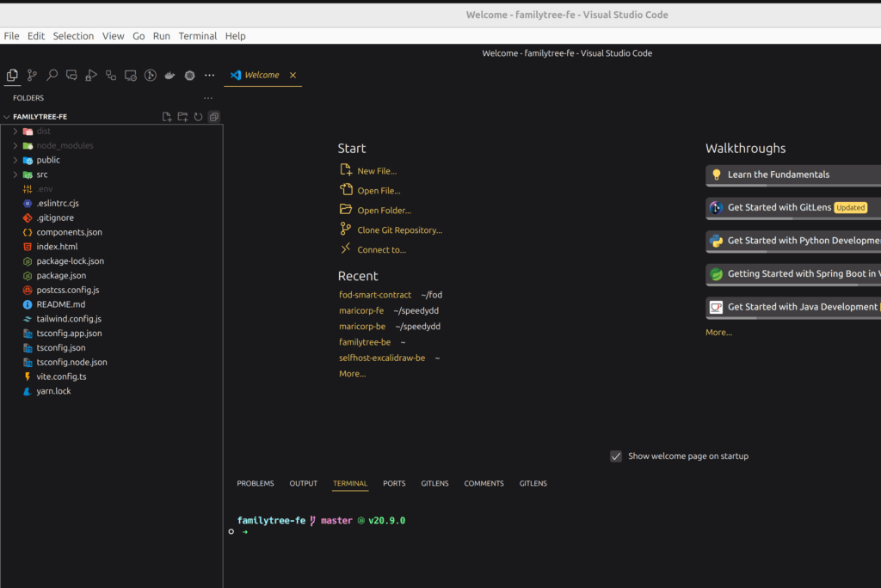Open the Go menu
Image resolution: width=881 pixels, height=588 pixels.
139,36
